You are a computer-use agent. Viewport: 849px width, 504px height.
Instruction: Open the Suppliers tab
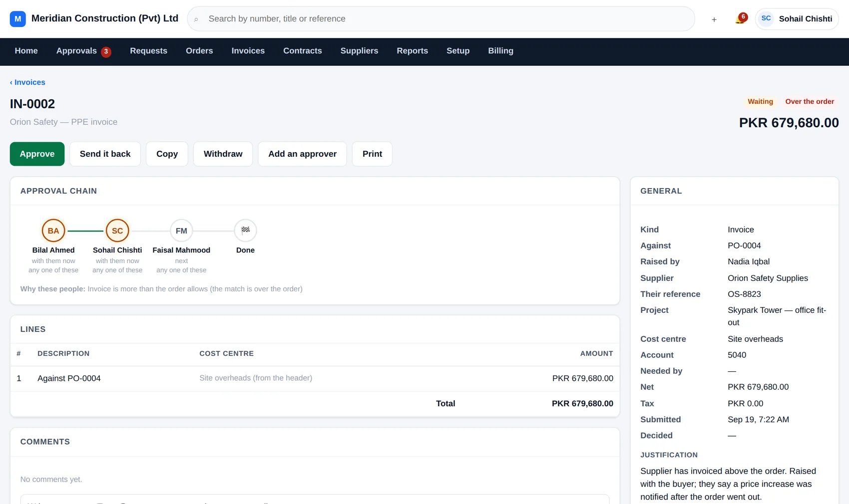click(x=360, y=51)
